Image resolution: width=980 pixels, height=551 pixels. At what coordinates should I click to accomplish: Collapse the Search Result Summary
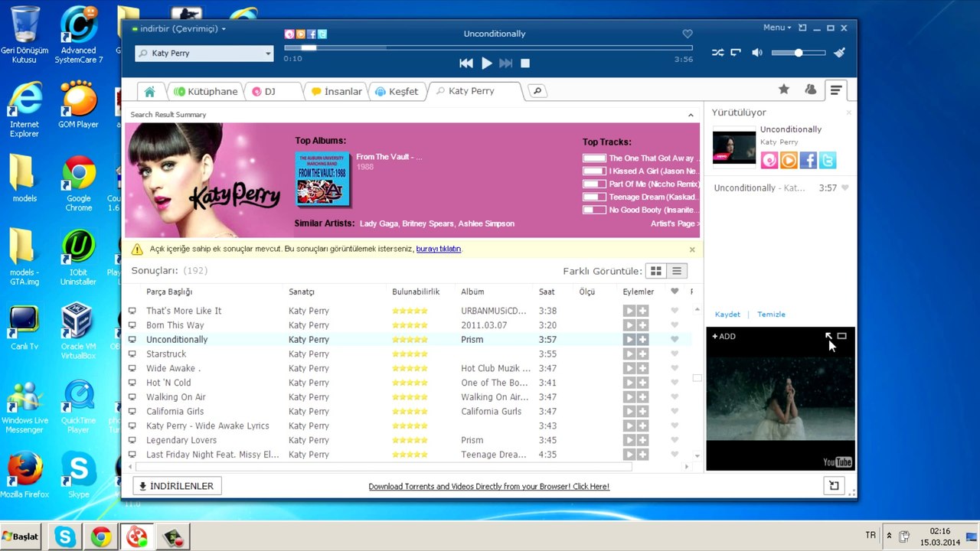(691, 115)
